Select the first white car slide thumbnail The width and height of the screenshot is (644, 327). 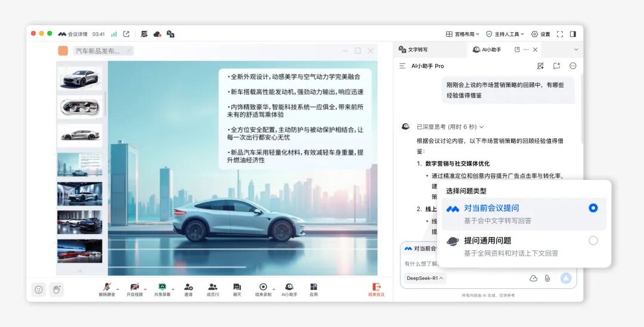[x=80, y=78]
